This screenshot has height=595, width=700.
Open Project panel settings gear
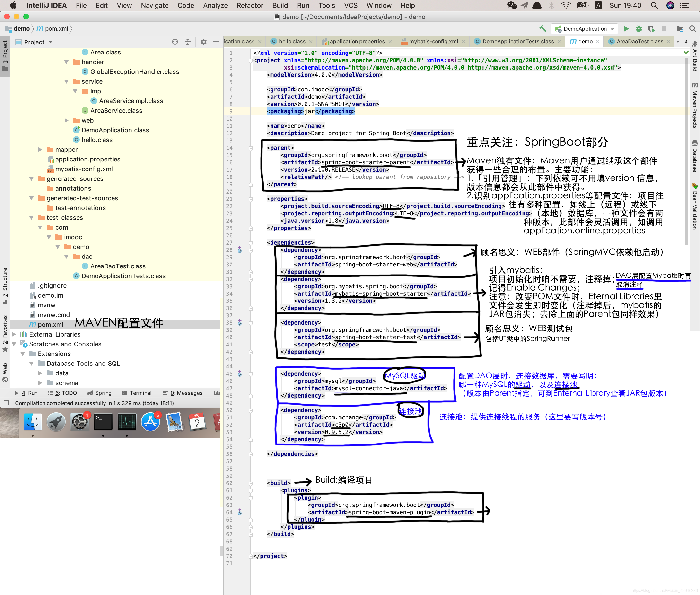(204, 42)
